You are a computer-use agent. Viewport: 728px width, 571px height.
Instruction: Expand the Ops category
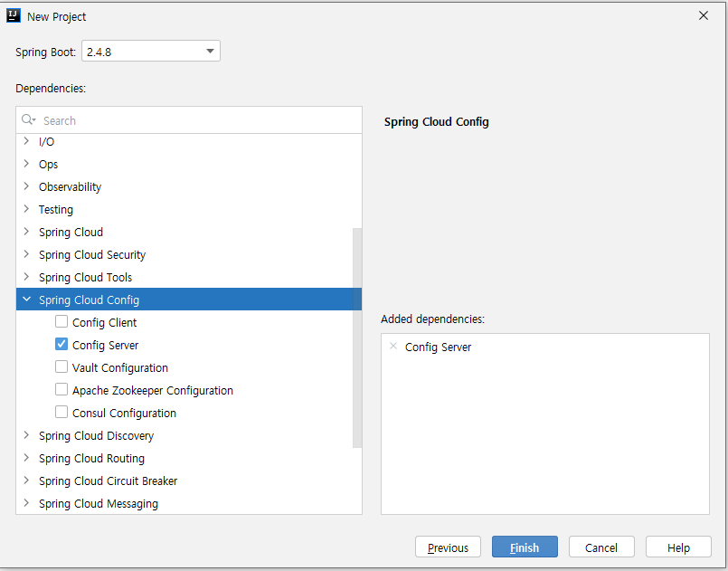click(x=26, y=164)
